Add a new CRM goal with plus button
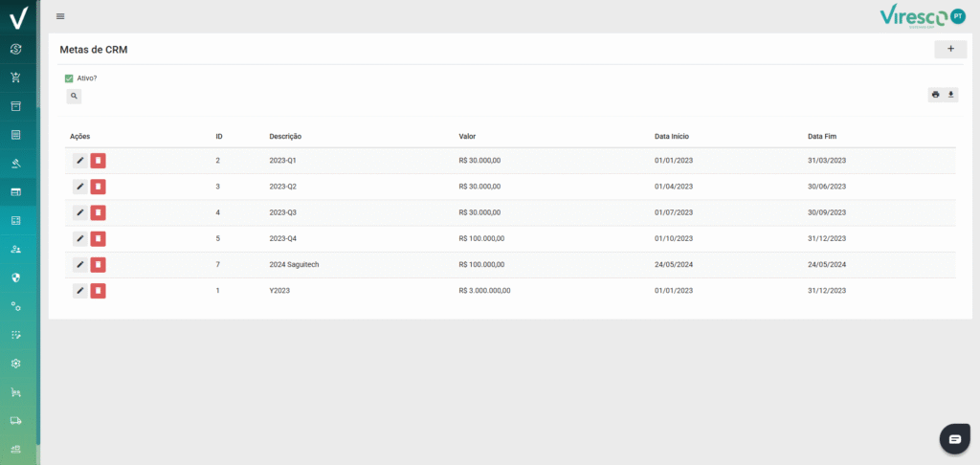 click(x=949, y=49)
